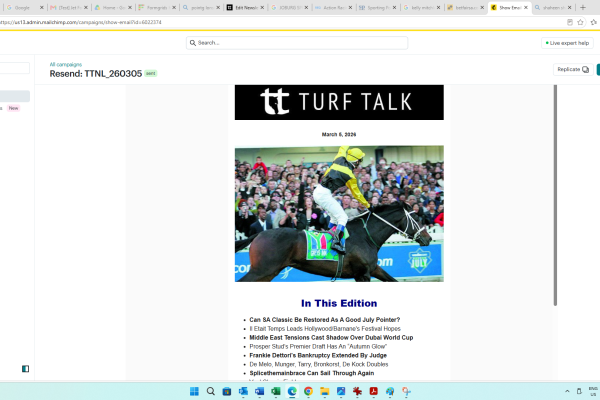
Task: Open Excel from the taskbar
Action: 276,391
